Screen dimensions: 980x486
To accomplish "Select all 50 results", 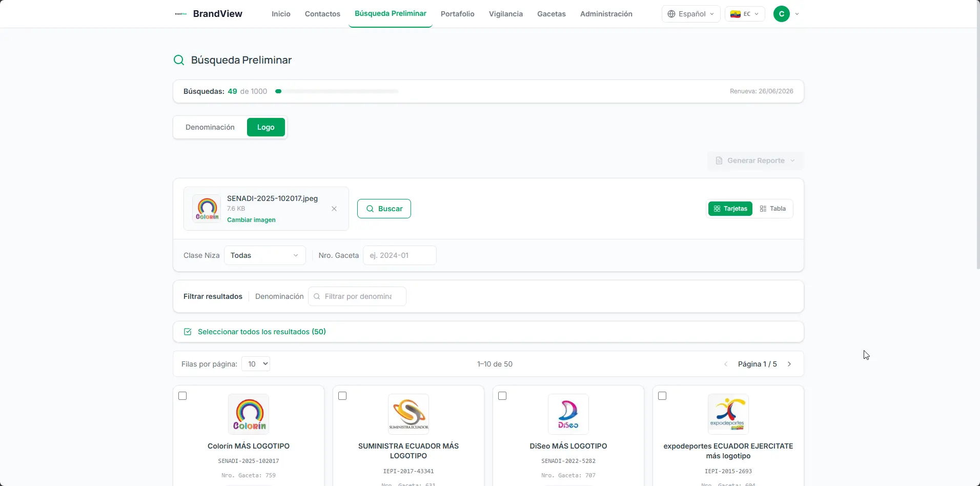I will coord(255,332).
